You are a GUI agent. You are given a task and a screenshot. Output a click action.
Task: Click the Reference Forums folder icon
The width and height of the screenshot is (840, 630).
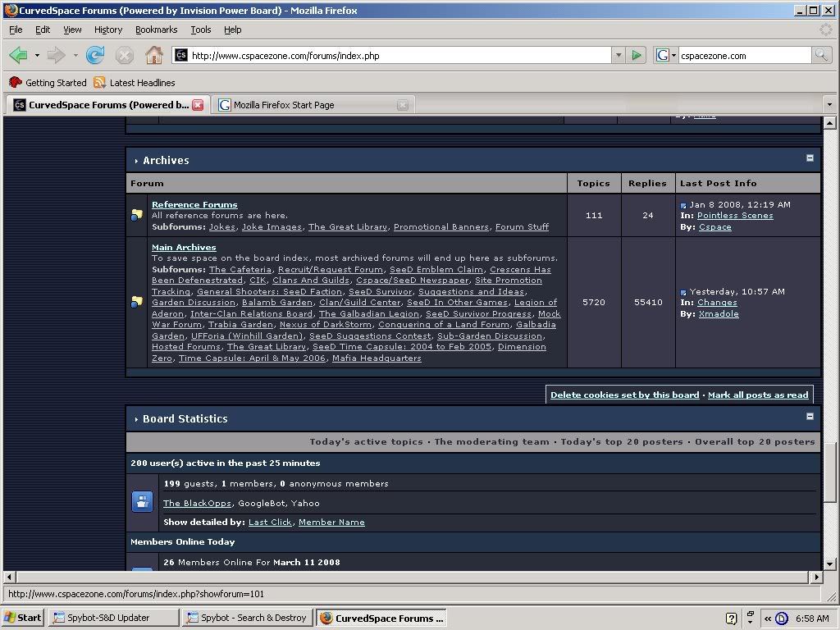pyautogui.click(x=137, y=216)
